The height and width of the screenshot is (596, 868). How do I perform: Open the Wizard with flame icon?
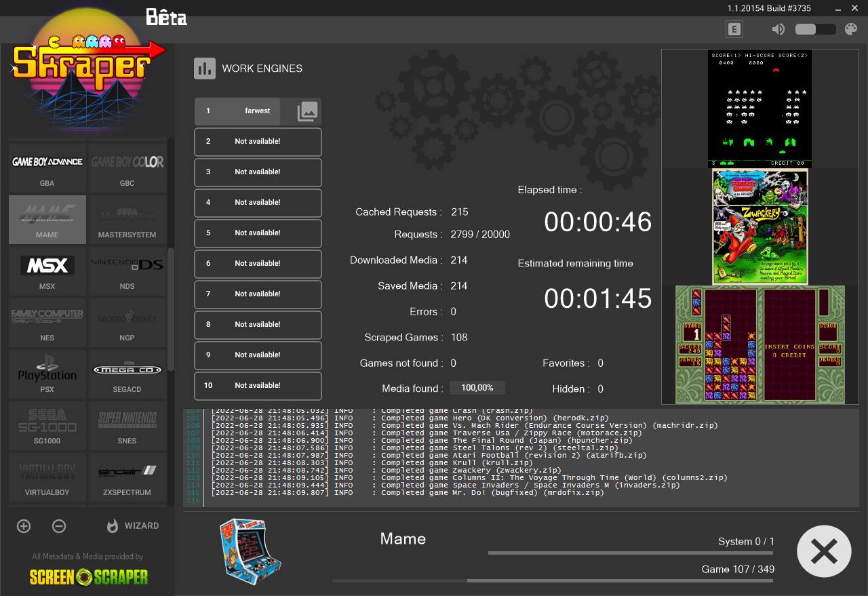click(x=133, y=526)
